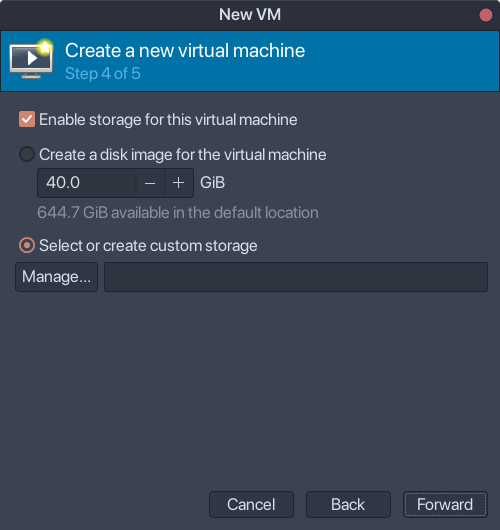Uncheck Enable storage for this virtual machine
The width and height of the screenshot is (500, 530).
27,119
